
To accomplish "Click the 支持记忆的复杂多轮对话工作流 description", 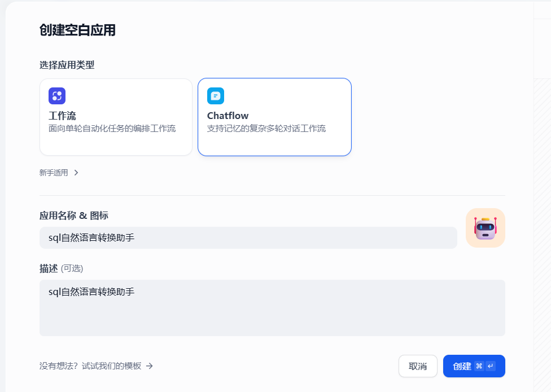I will click(x=266, y=129).
